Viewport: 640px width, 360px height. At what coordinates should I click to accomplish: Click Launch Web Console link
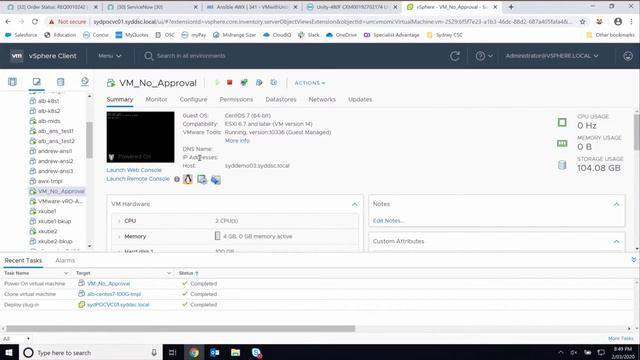[x=134, y=170]
